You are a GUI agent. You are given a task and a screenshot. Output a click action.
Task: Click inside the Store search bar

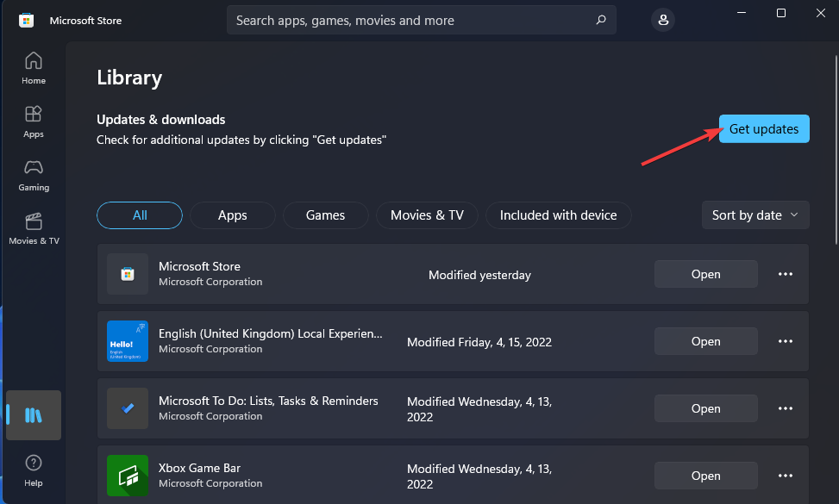point(421,19)
